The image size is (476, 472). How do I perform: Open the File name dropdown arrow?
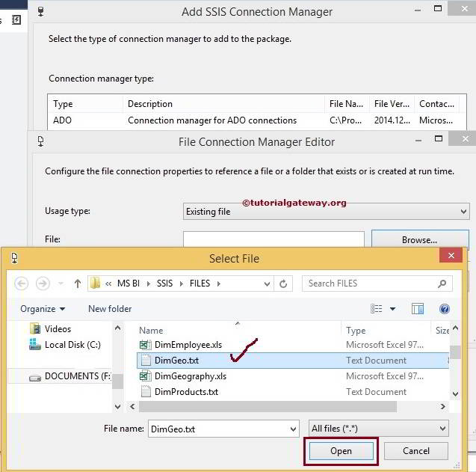tap(293, 429)
